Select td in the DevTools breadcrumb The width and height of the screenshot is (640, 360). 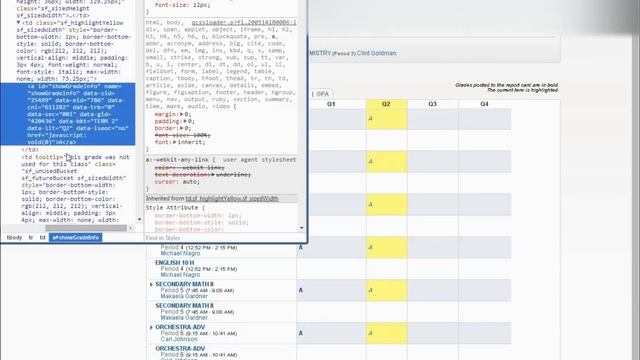tap(42, 238)
